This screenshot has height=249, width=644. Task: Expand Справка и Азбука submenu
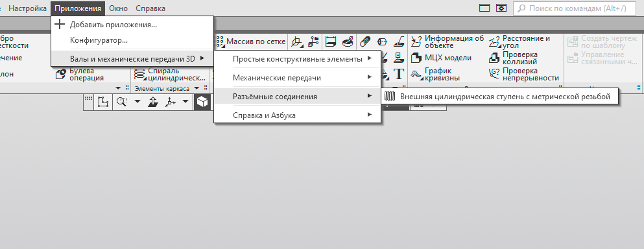pyautogui.click(x=298, y=115)
